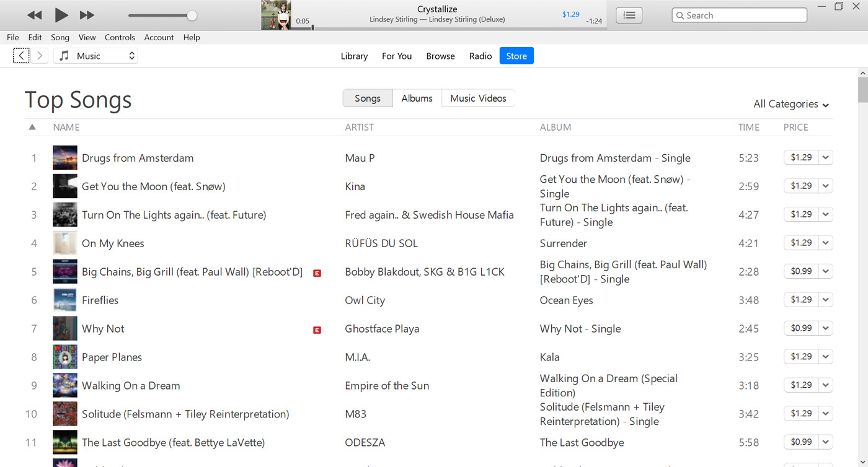
Task: Buy Crystallize via $1.29 in player
Action: click(x=570, y=14)
